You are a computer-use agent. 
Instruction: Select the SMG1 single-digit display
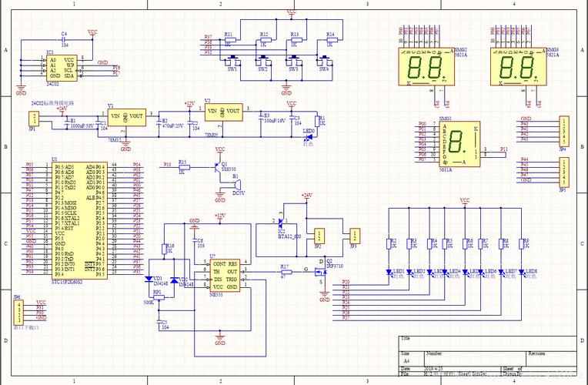click(459, 144)
